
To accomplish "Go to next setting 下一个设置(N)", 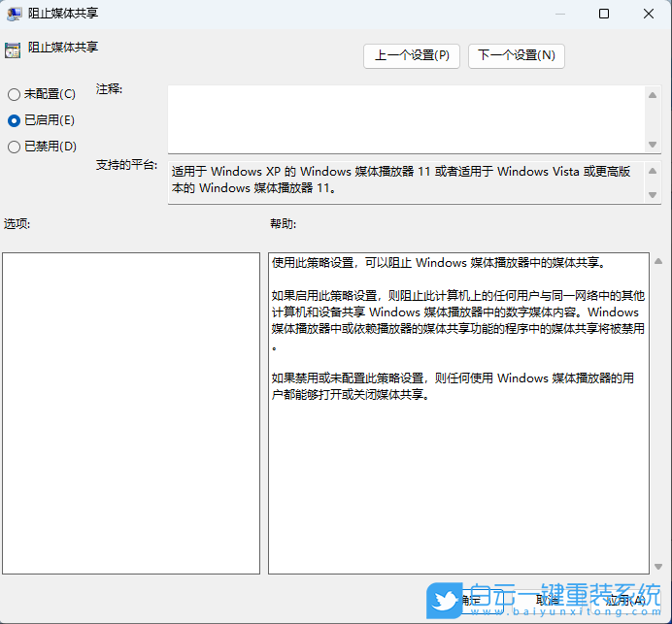I will [517, 55].
